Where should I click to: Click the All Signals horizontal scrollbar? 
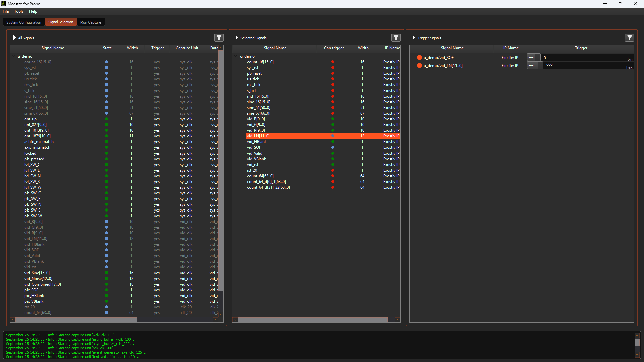click(x=76, y=320)
